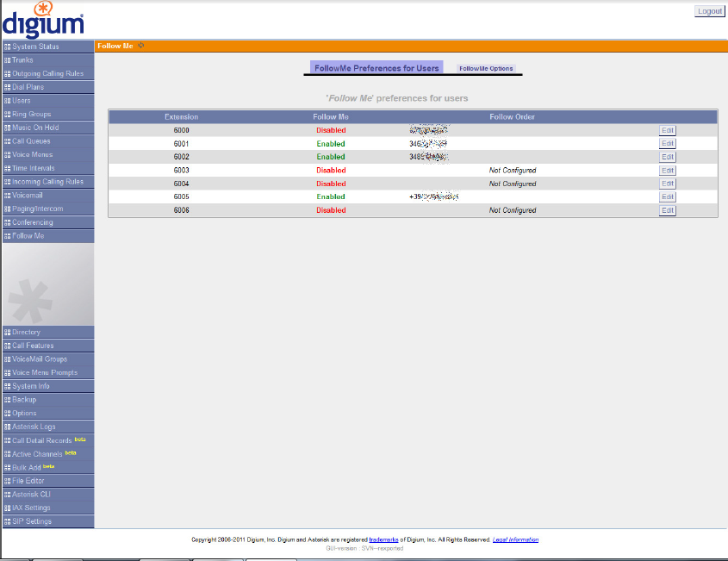Viewport: 728px width, 561px height.
Task: Go to Voicemail settings
Action: [48, 195]
